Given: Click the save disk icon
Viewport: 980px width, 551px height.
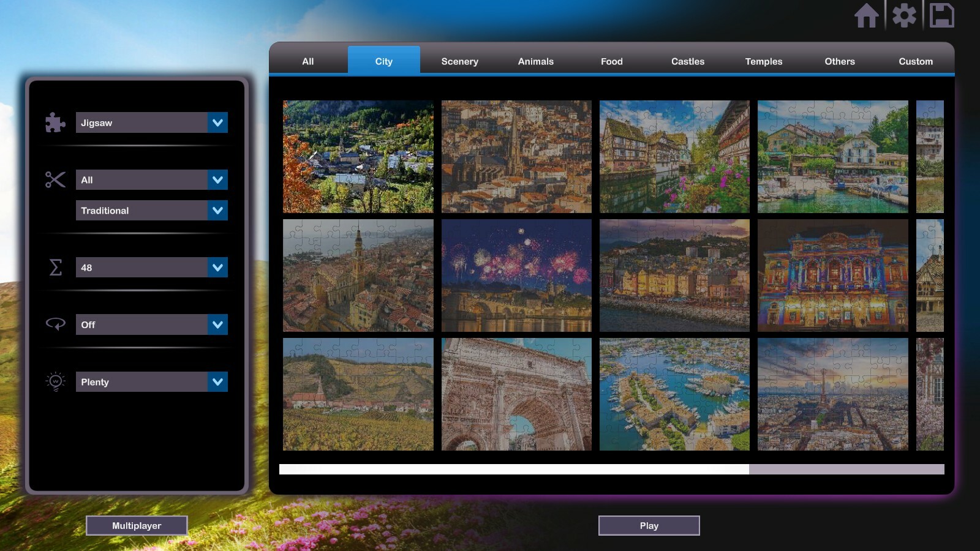Looking at the screenshot, I should [943, 17].
